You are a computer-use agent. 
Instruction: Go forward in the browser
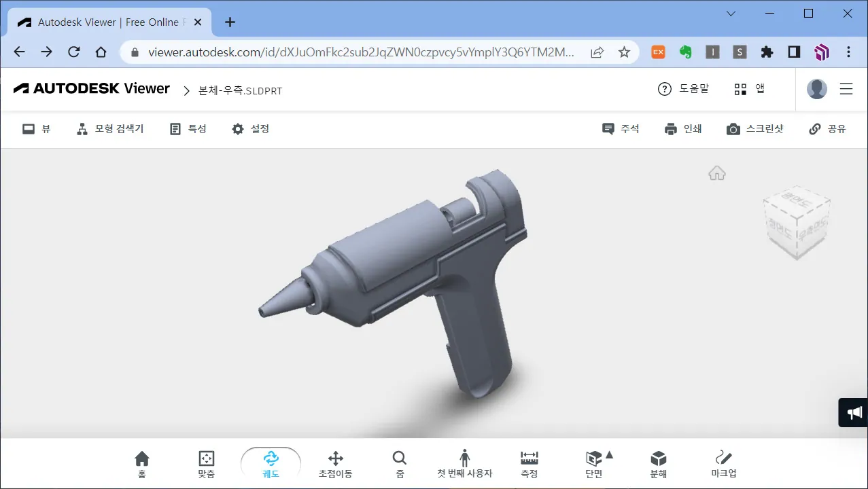pos(46,52)
